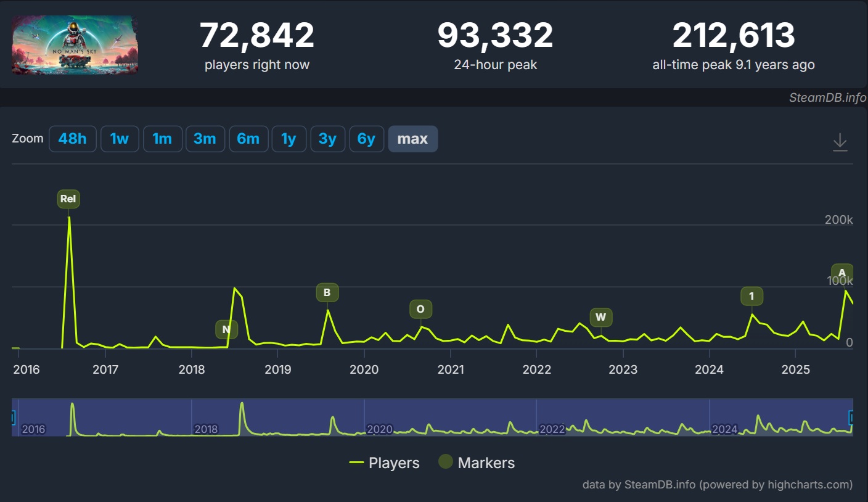
Task: Set chart range to 6y
Action: point(366,139)
